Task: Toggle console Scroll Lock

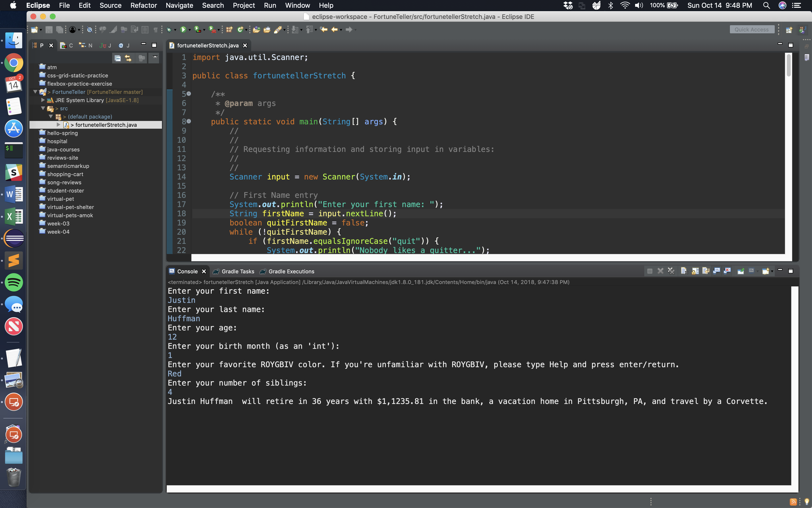Action: (695, 271)
